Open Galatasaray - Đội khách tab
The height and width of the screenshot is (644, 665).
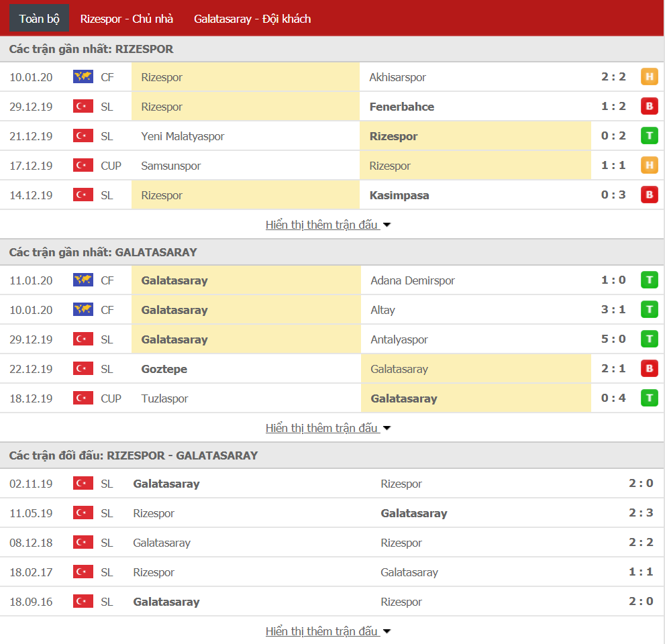pos(252,19)
